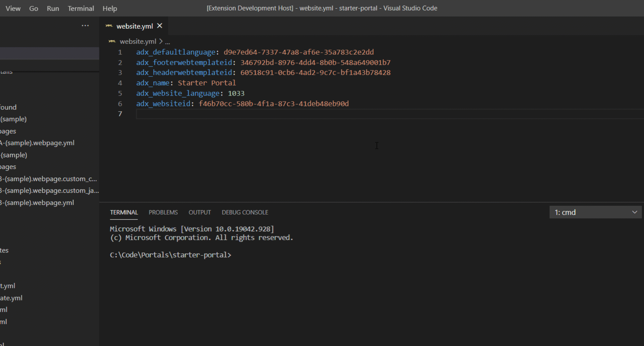
Task: Click the 60518c91 GUID value on line 3
Action: (315, 73)
